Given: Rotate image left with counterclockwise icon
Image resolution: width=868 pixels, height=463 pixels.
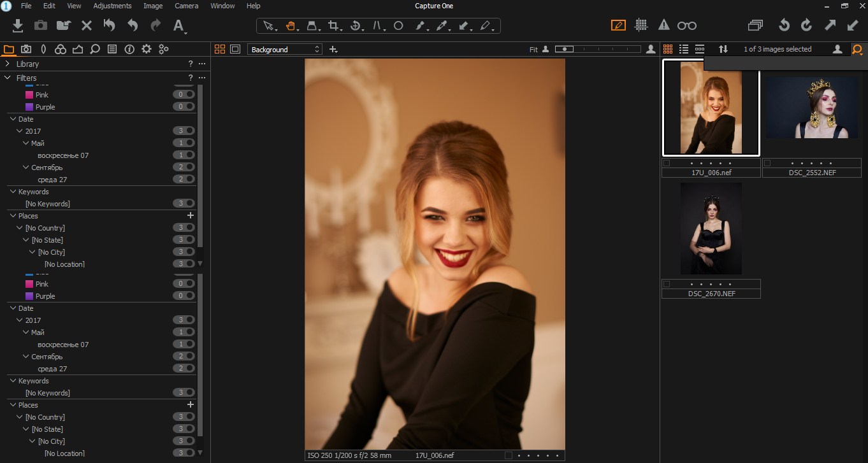Looking at the screenshot, I should [785, 25].
